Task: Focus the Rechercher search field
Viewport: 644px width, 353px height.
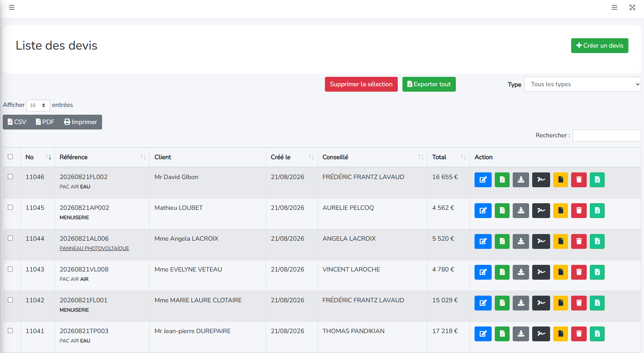Action: (x=607, y=135)
